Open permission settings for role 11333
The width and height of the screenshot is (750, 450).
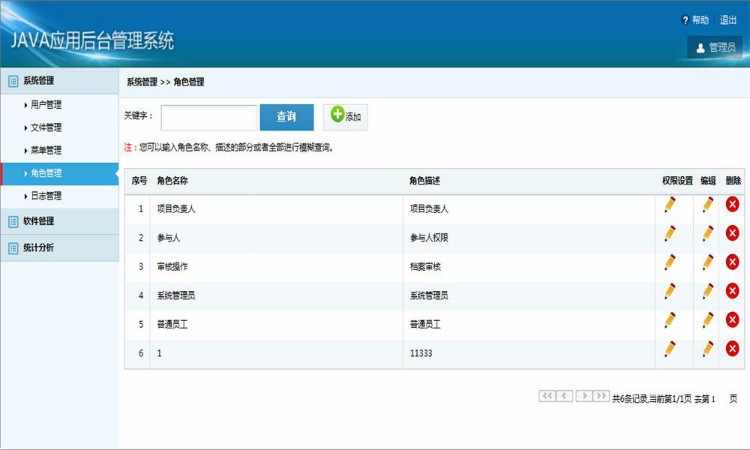[670, 349]
